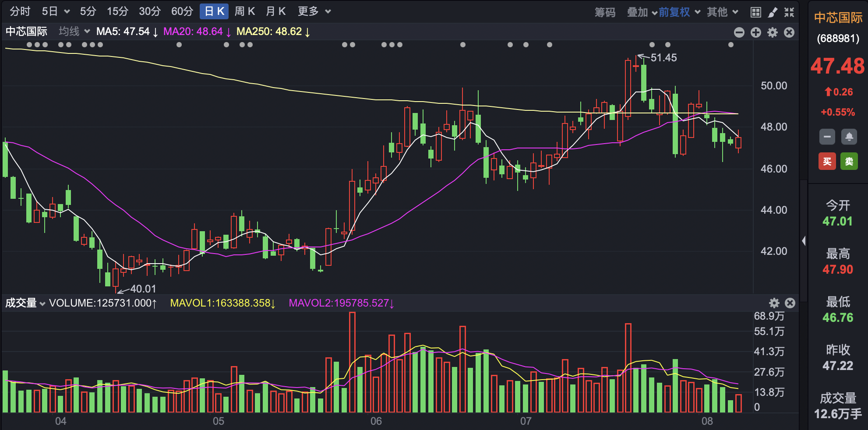
Task: Click the 05 month label on time axis
Action: pos(219,421)
